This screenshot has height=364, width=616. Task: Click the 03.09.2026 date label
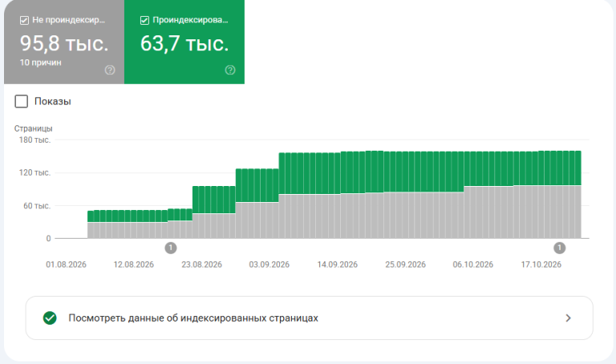click(269, 265)
